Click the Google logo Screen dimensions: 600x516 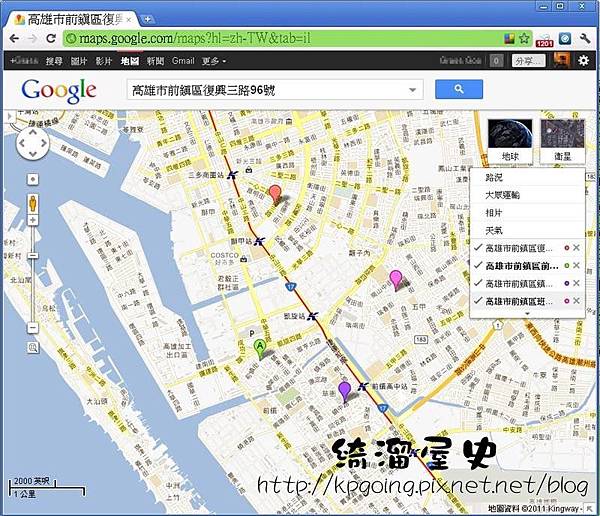click(x=59, y=91)
